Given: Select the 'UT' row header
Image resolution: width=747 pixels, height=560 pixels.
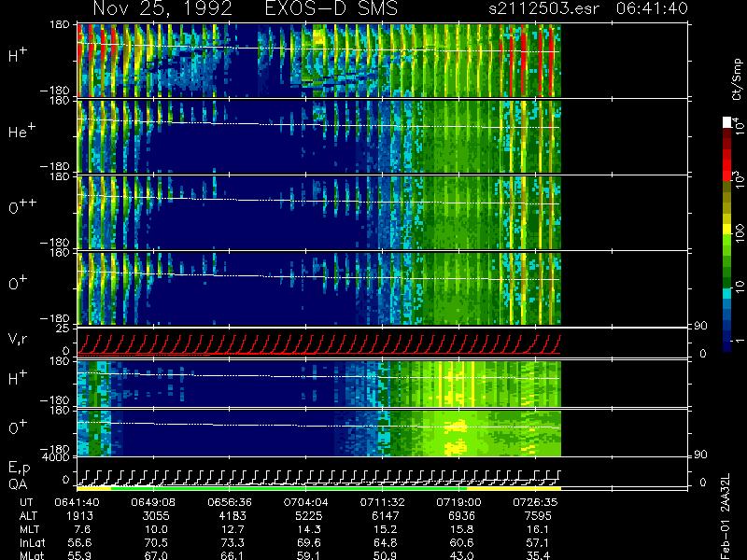Looking at the screenshot, I should pyautogui.click(x=27, y=502).
